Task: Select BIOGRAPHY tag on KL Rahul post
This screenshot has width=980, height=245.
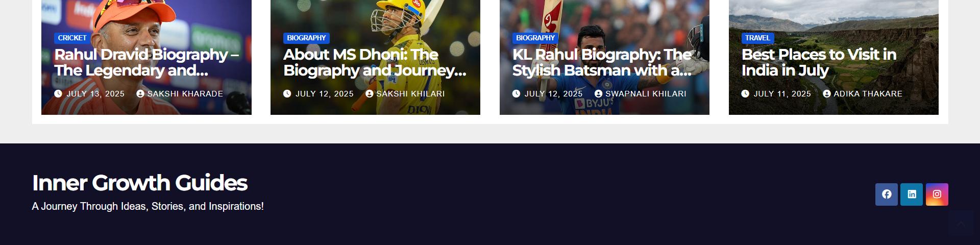Action: click(x=535, y=38)
